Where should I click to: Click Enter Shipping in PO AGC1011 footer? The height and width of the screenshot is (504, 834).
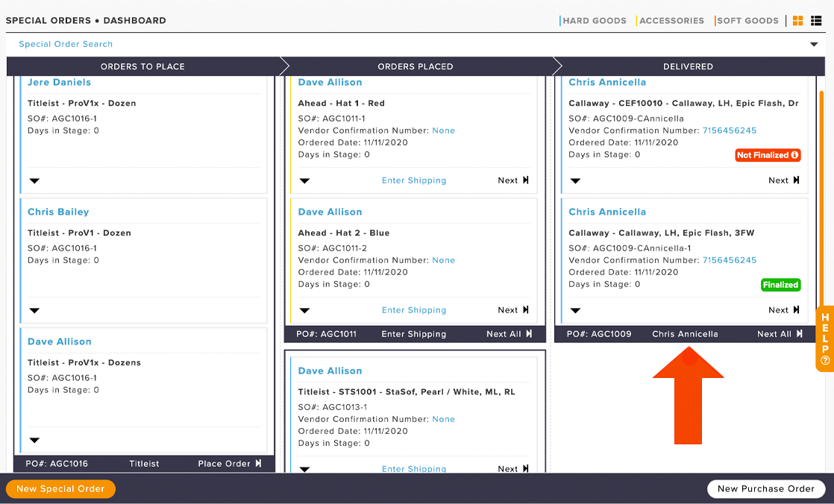click(x=414, y=335)
